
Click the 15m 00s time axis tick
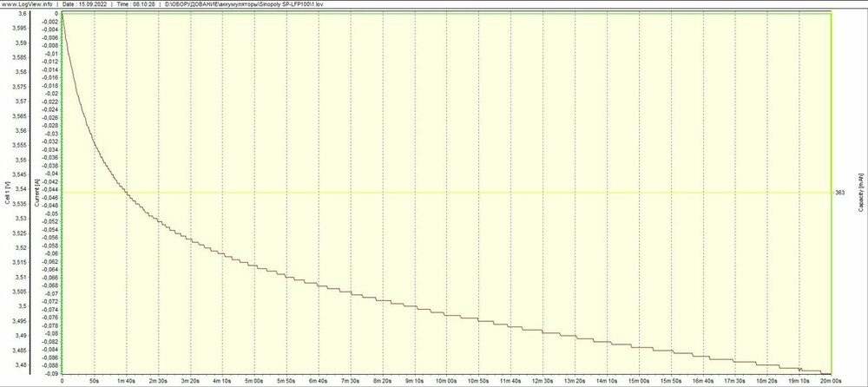click(x=640, y=382)
